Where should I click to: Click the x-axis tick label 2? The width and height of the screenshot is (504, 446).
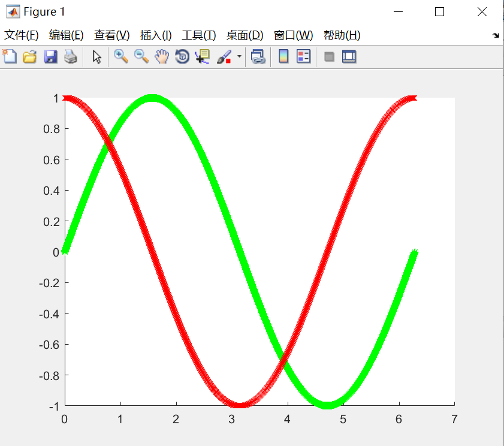[176, 419]
